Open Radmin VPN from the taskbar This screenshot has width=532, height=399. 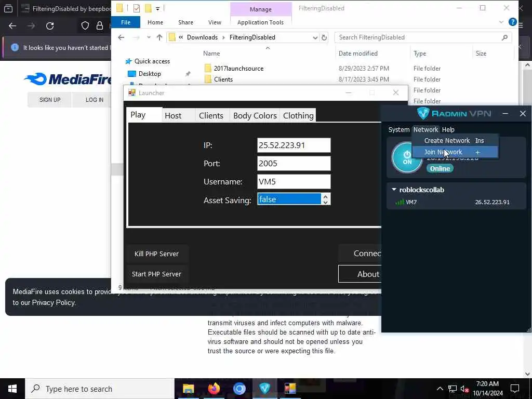[x=264, y=389]
